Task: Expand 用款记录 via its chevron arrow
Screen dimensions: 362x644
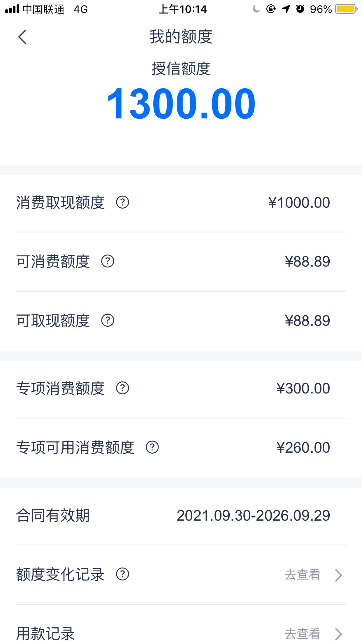Action: [x=338, y=634]
